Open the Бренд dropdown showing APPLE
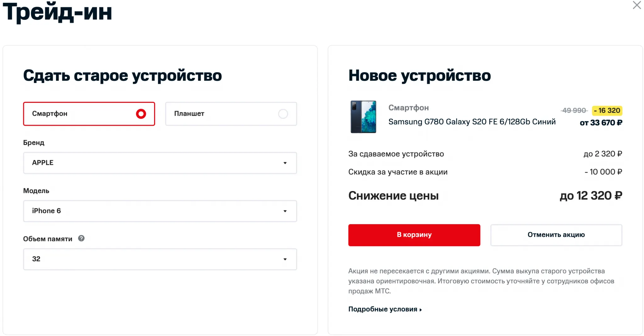644x336 pixels. [x=160, y=163]
